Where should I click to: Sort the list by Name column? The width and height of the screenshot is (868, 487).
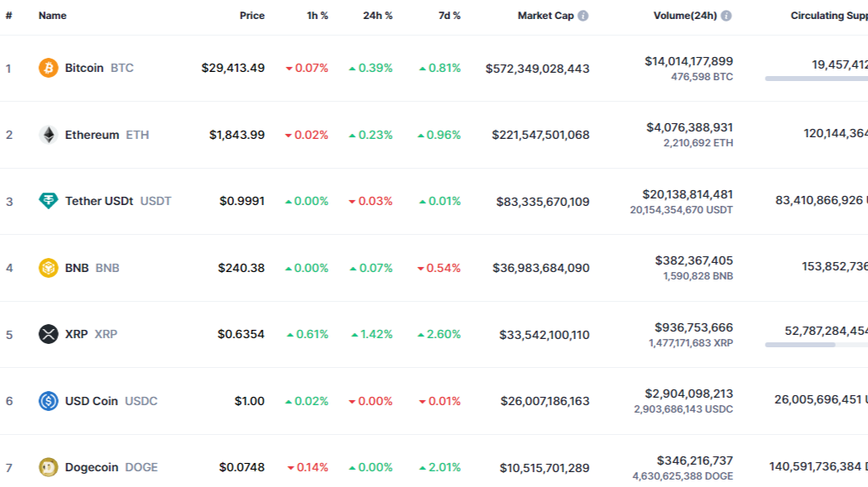click(52, 15)
